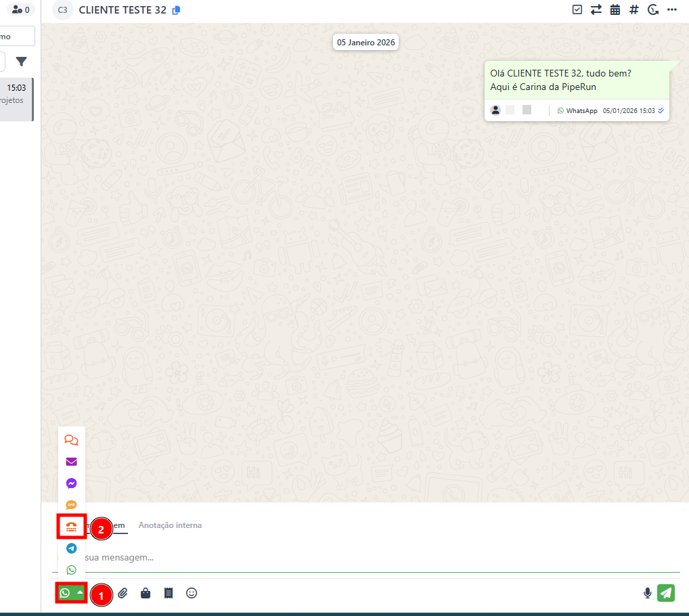Open the shopping bag products icon
Image resolution: width=689 pixels, height=616 pixels.
(x=146, y=594)
